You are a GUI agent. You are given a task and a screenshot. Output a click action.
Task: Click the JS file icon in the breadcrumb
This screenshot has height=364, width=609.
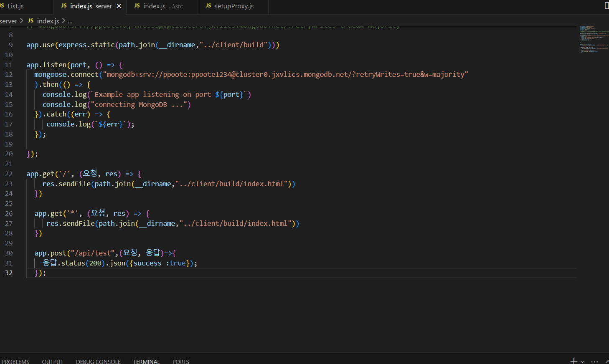pyautogui.click(x=30, y=20)
